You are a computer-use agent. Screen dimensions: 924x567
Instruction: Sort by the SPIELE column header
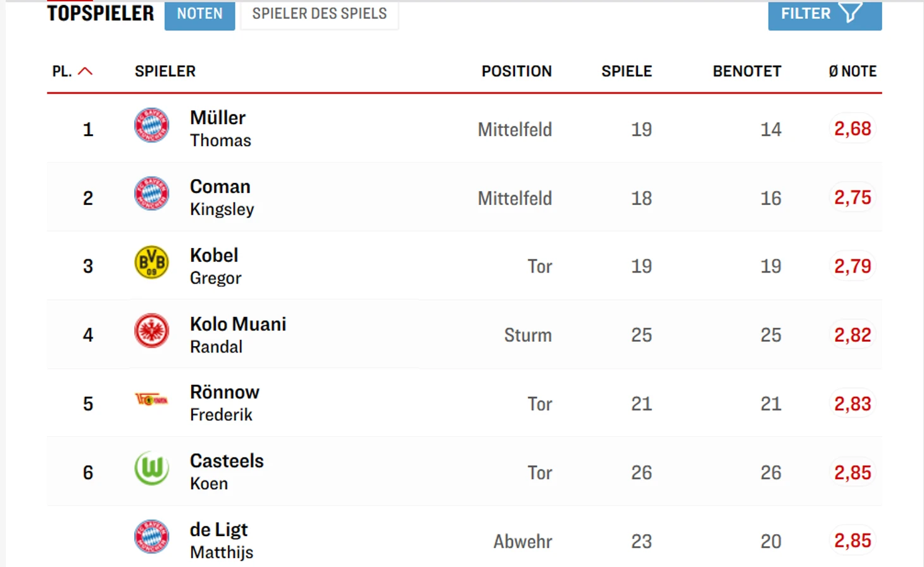click(627, 72)
